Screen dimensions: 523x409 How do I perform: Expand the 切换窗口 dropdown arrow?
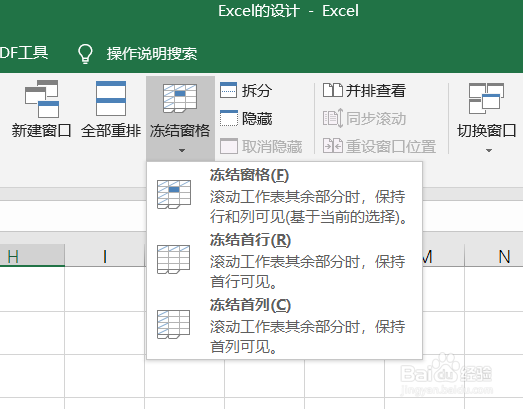(489, 150)
